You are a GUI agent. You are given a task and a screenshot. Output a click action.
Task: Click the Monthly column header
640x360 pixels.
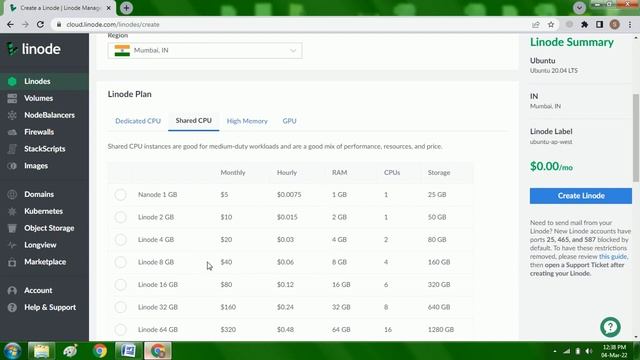pos(233,173)
